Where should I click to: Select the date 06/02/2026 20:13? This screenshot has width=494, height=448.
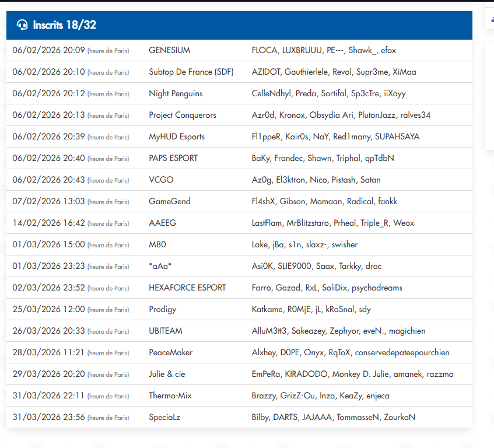click(48, 115)
